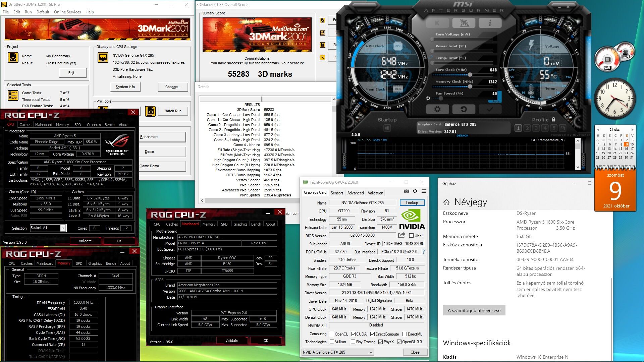Click Auto fan speed button in Afterburner

pos(496,101)
